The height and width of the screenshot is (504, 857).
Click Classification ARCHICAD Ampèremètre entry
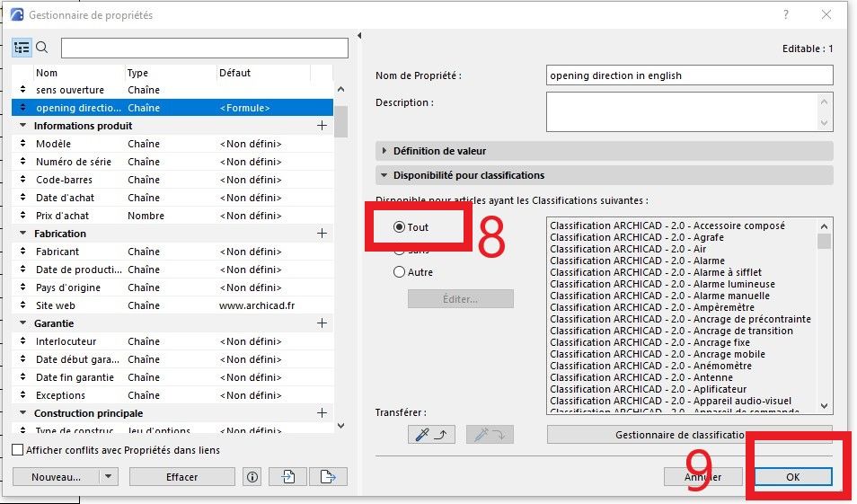tap(652, 307)
